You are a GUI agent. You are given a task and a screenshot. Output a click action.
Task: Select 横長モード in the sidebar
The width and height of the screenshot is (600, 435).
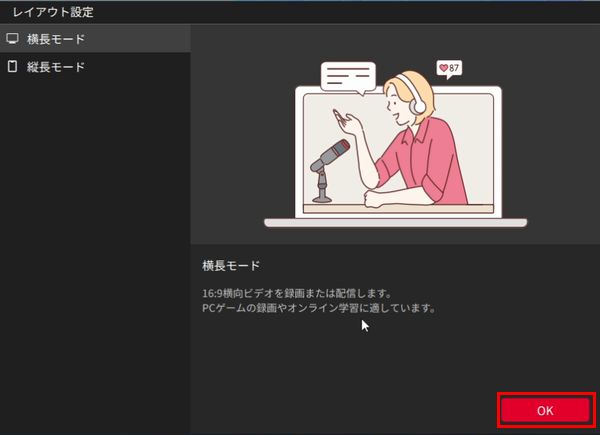coord(95,39)
